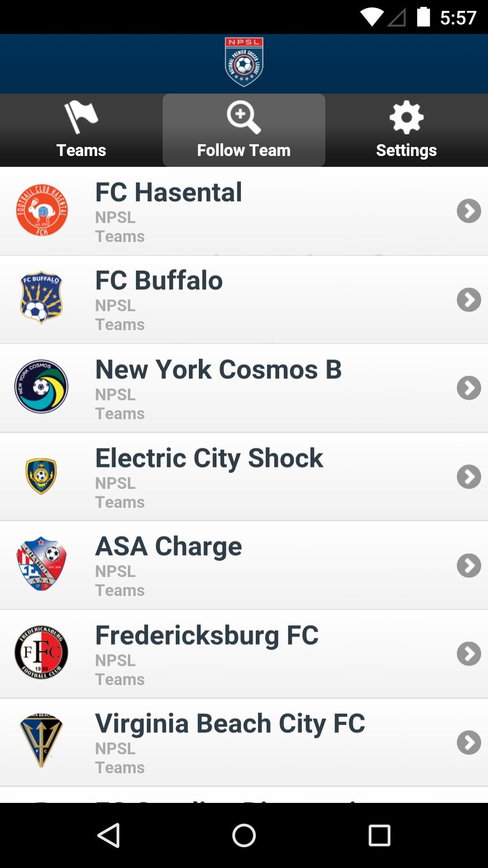
Task: Select the Follow Team tab
Action: point(244,130)
